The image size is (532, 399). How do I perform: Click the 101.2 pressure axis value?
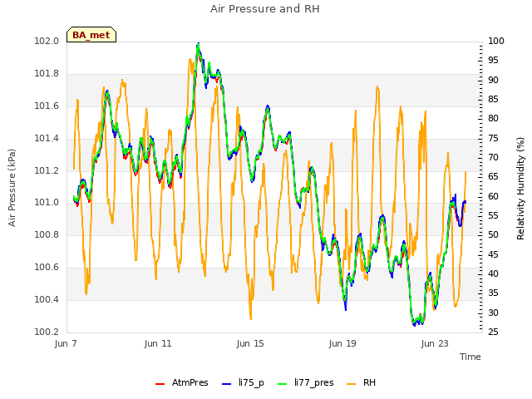(x=47, y=170)
